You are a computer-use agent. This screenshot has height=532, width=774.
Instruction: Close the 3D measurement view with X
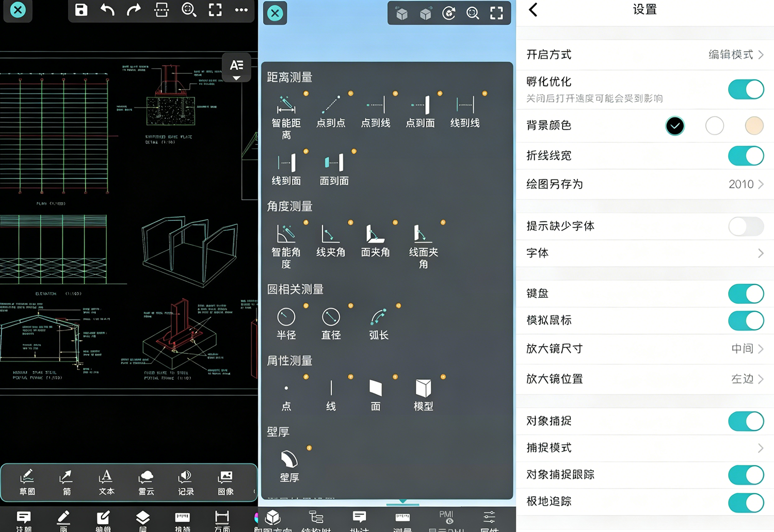click(275, 13)
